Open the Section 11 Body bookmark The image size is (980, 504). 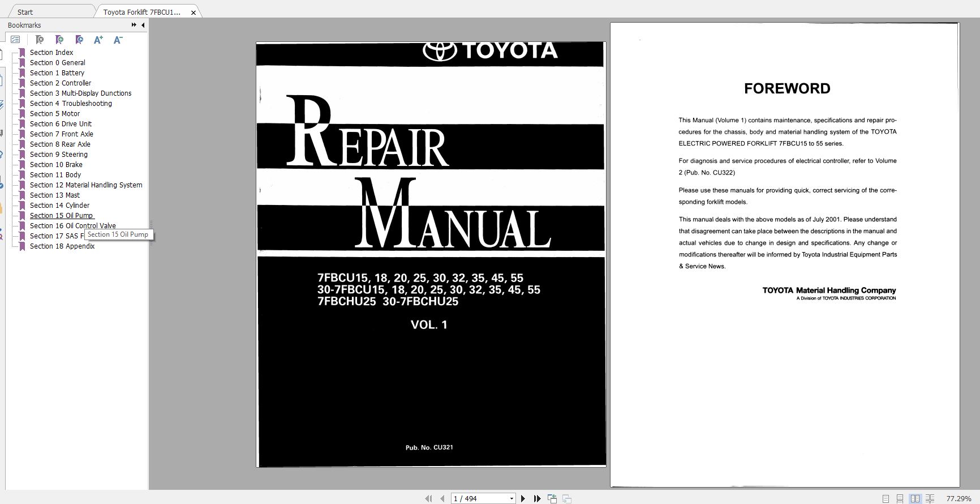point(55,175)
